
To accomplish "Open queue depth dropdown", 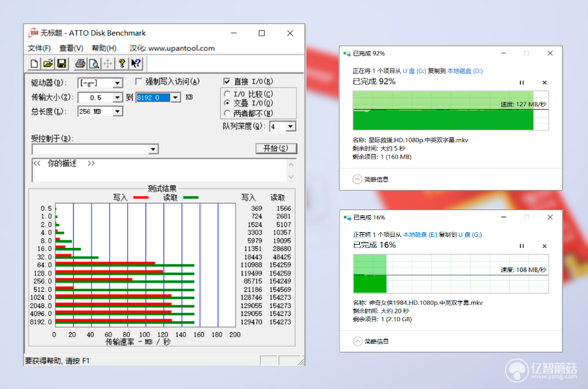I will coord(291,127).
